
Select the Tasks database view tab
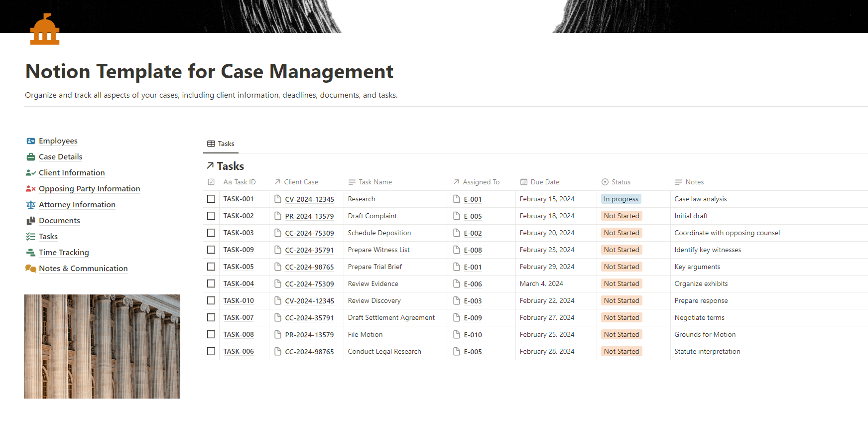click(x=221, y=143)
